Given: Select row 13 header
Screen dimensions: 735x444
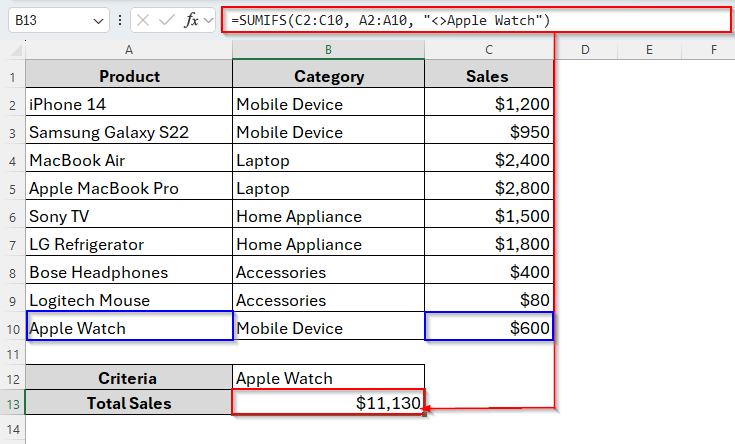Looking at the screenshot, I should (12, 403).
